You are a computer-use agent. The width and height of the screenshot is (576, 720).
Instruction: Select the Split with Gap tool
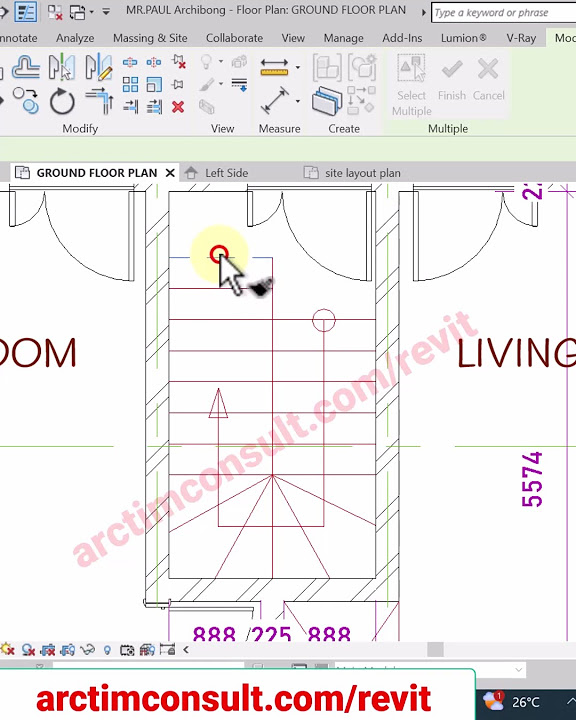tap(154, 62)
